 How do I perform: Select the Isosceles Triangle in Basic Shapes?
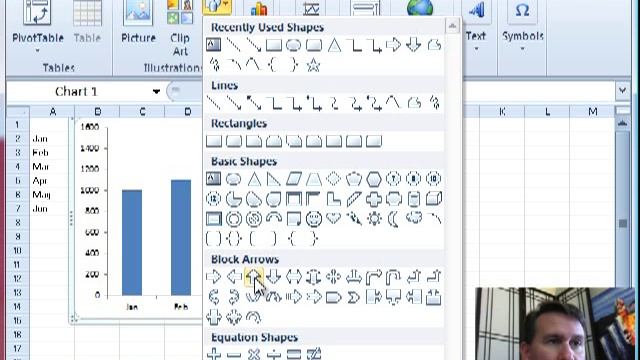tap(254, 178)
